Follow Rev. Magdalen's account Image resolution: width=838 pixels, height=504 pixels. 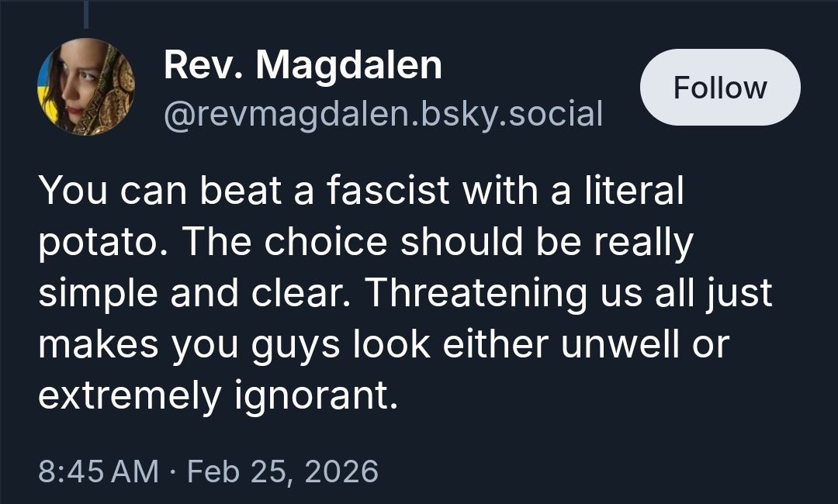[719, 87]
